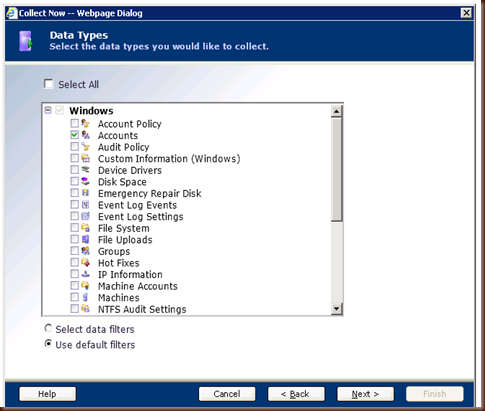The width and height of the screenshot is (485, 411).
Task: Check the Groups checkbox
Action: (75, 251)
